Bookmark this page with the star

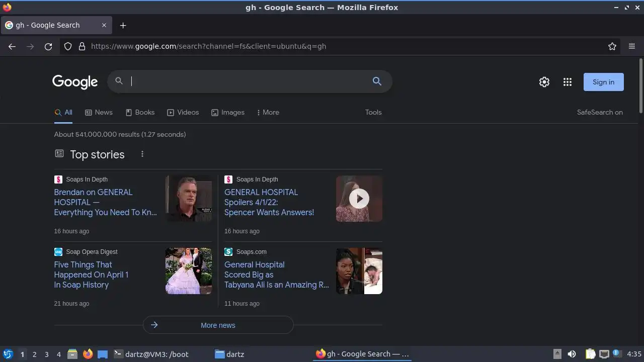(612, 46)
